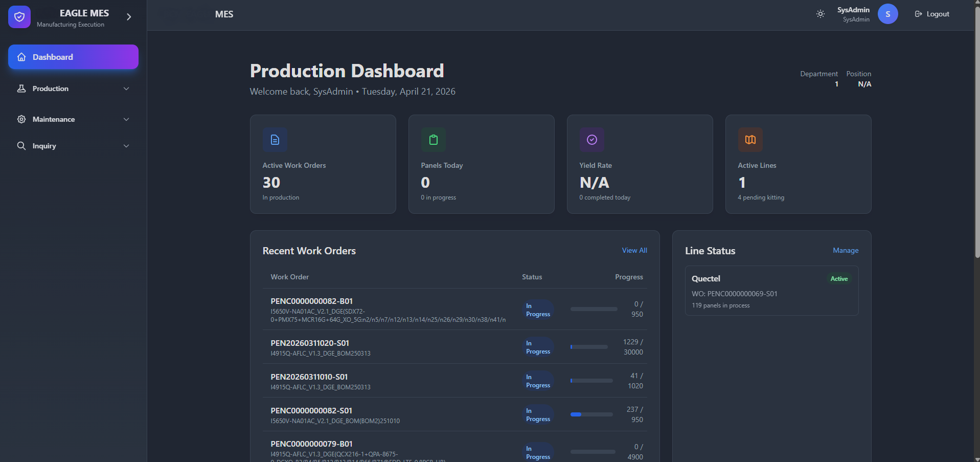Click the Production flask icon
This screenshot has width=980, height=462.
[21, 89]
